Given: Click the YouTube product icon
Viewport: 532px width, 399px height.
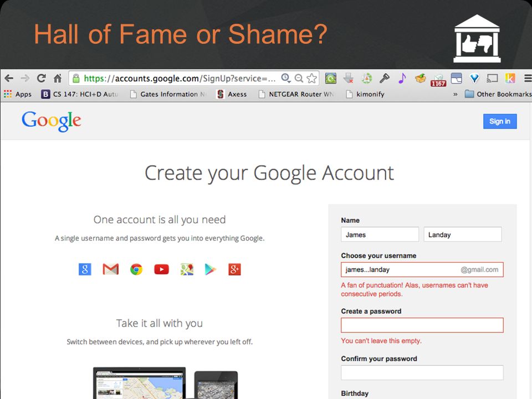Looking at the screenshot, I should 161,269.
